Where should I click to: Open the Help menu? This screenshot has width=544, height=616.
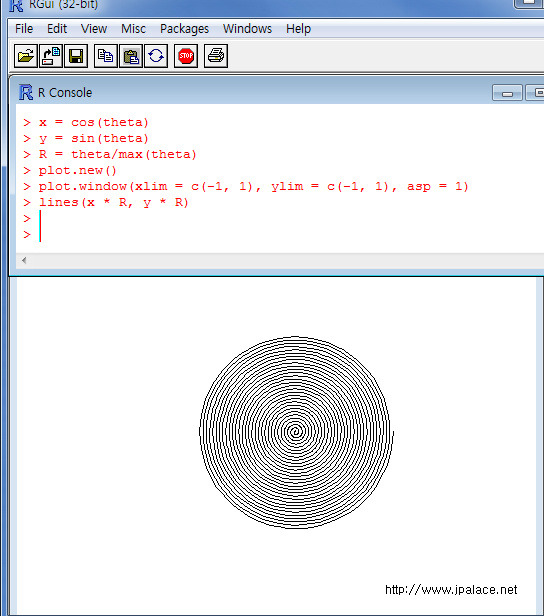(x=299, y=29)
